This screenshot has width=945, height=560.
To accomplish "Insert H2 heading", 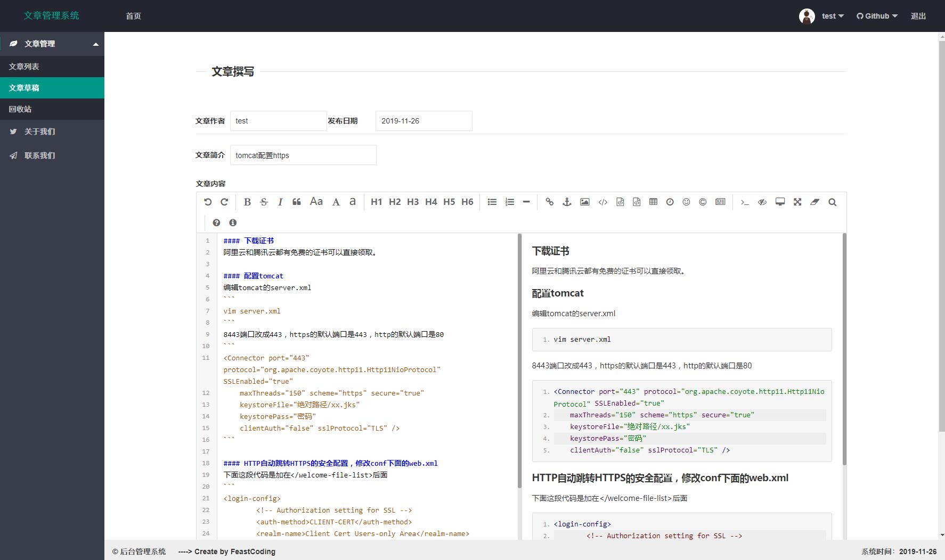I will (395, 202).
